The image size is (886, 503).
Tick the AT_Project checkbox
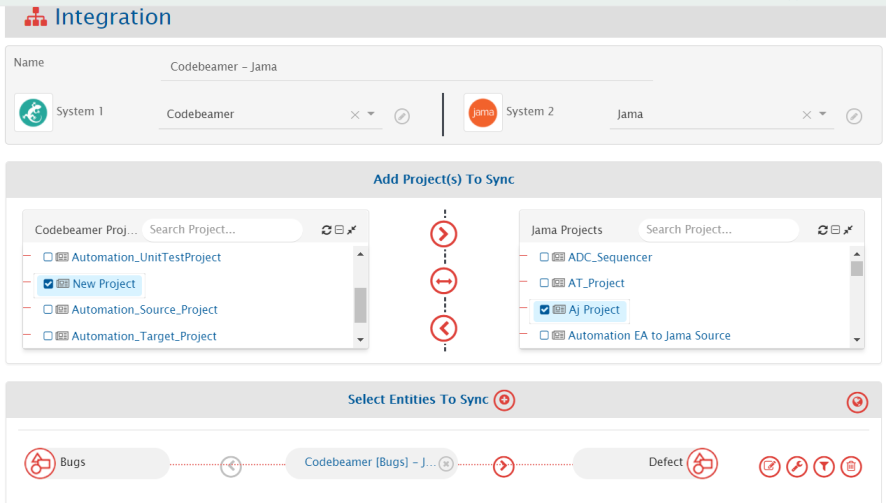pyautogui.click(x=544, y=283)
